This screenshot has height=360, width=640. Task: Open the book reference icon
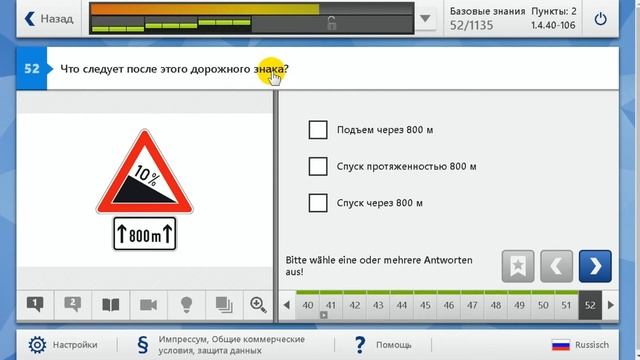[x=111, y=305]
